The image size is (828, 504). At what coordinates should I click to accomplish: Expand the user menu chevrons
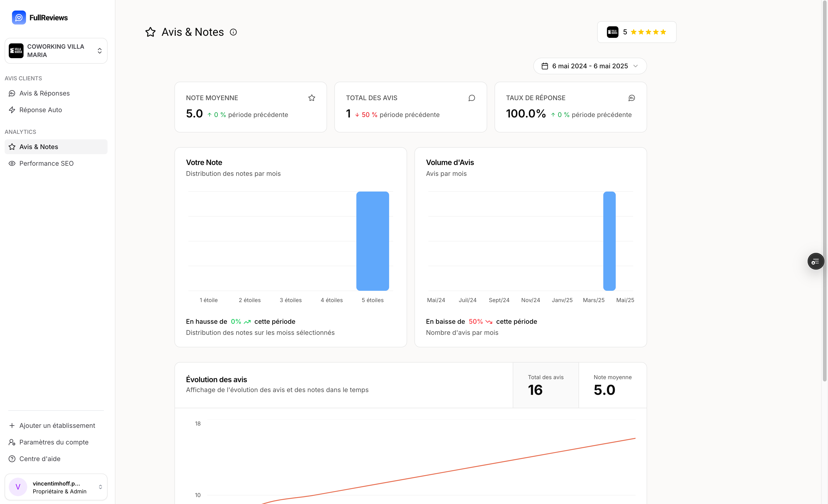click(x=100, y=487)
